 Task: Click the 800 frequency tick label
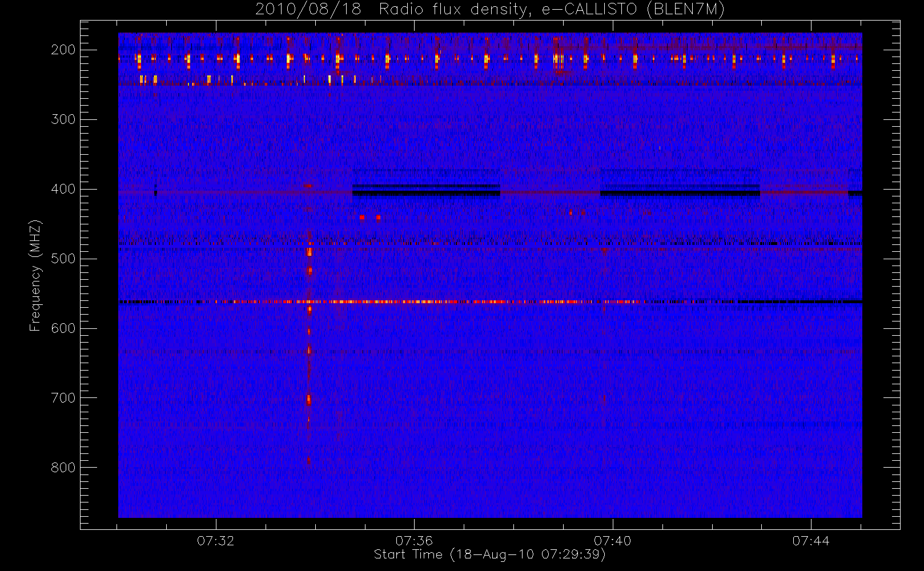(63, 468)
